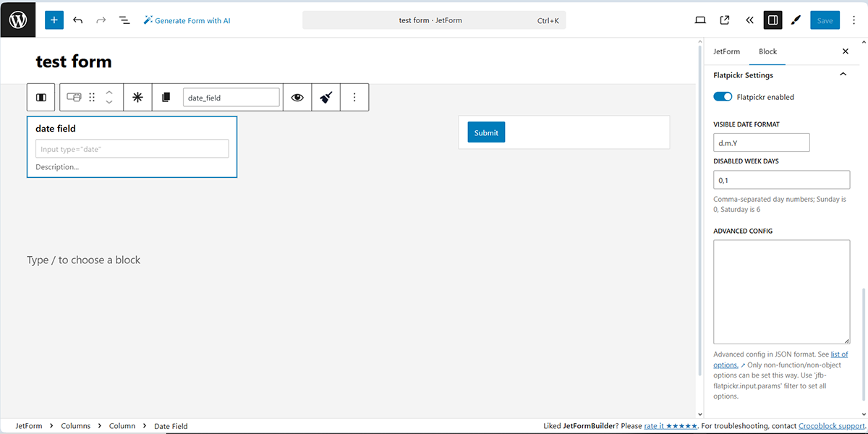868x434 pixels.
Task: Click the double-chevron collapse icon
Action: (749, 20)
